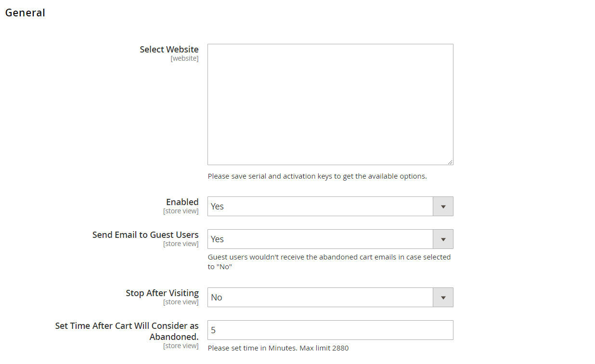Viewport: 595px width, 364px height.
Task: Click the serial and activation keys note
Action: click(x=317, y=176)
